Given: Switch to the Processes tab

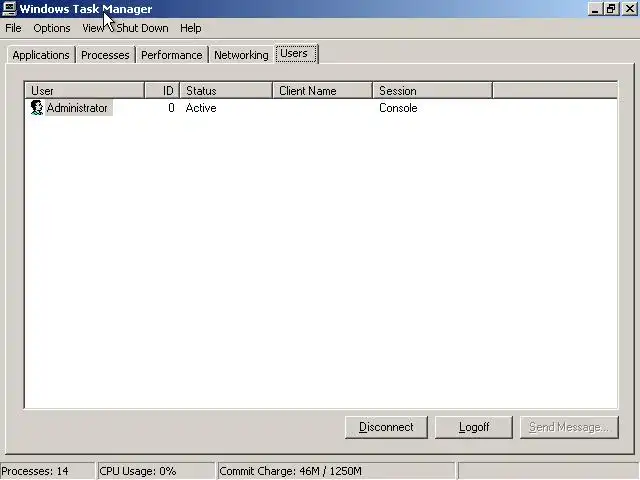Looking at the screenshot, I should [105, 55].
